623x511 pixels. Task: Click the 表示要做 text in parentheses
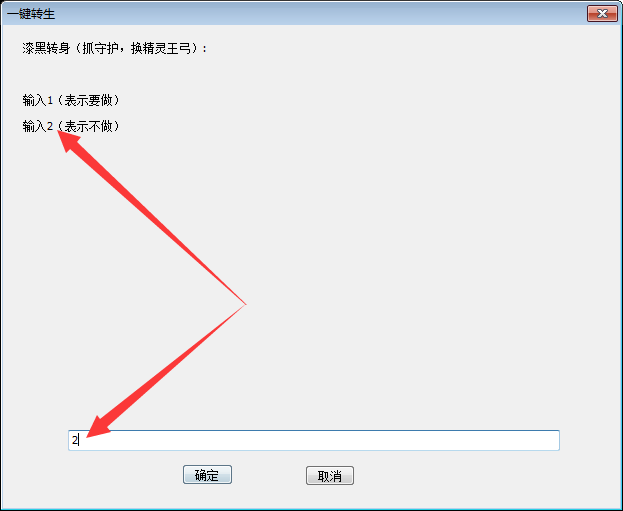point(88,100)
